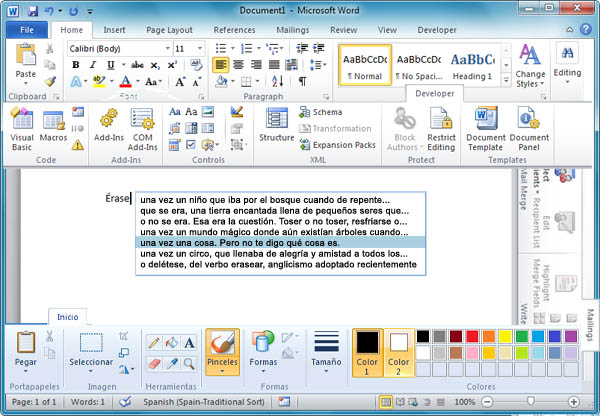
Task: Switch to the References tab
Action: 234,30
